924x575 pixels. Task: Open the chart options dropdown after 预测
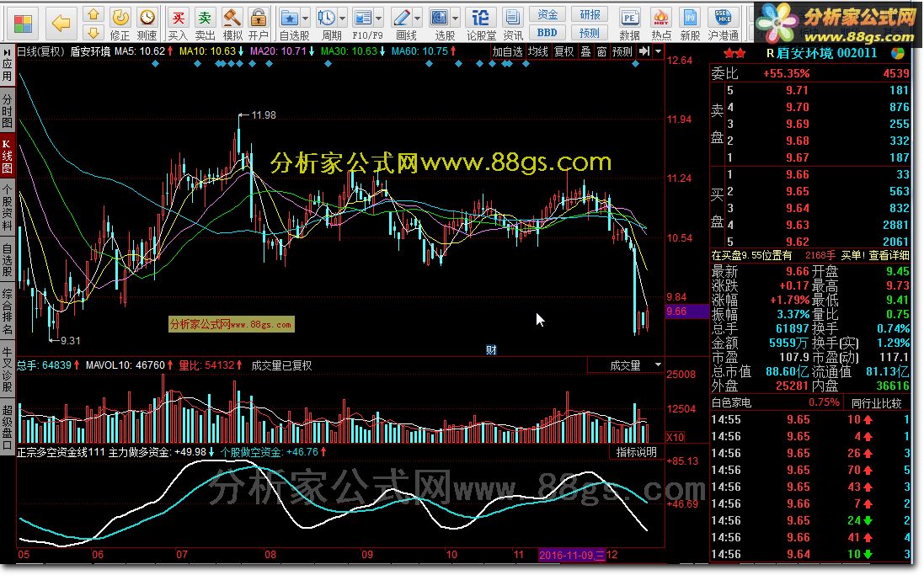tap(658, 51)
